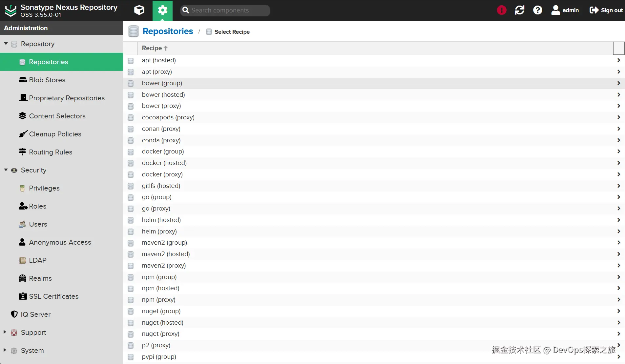This screenshot has width=625, height=364.
Task: Collapse the Repository tree section
Action: 6,44
